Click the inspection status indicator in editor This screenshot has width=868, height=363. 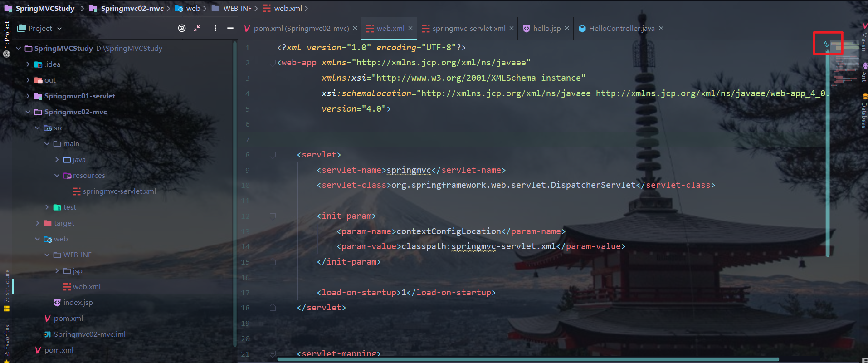coord(826,44)
